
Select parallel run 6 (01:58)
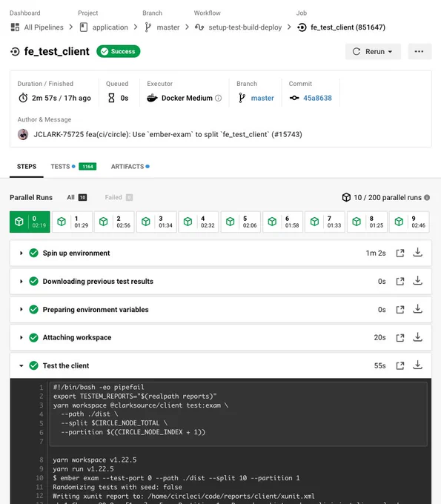point(283,222)
